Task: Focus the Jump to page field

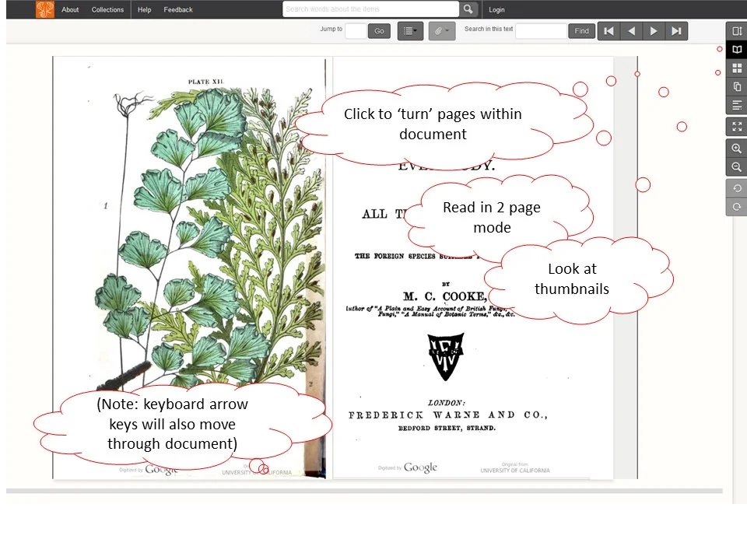Action: 356,31
